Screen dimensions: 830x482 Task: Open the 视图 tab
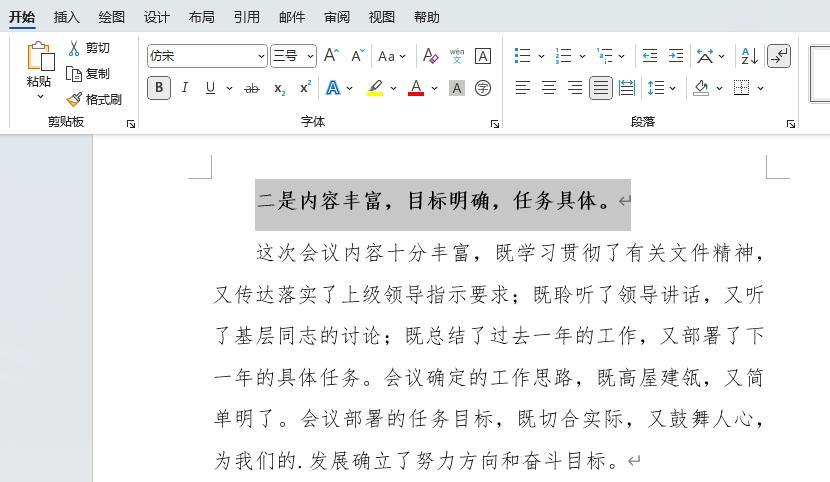[x=382, y=17]
